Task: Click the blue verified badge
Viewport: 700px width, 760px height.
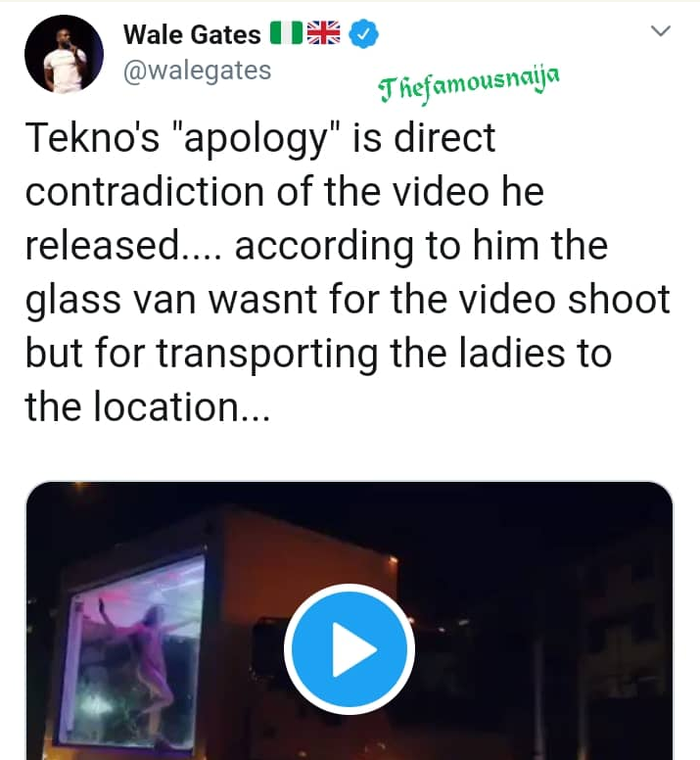Action: [x=365, y=34]
